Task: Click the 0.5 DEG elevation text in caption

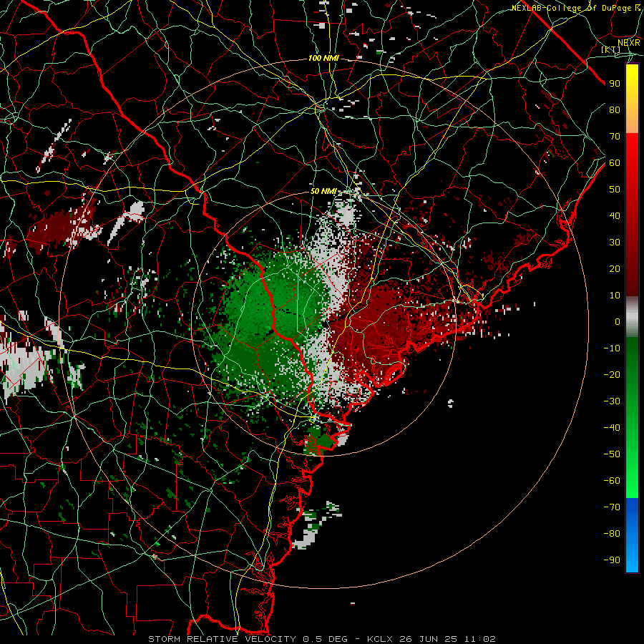Action: [x=326, y=639]
